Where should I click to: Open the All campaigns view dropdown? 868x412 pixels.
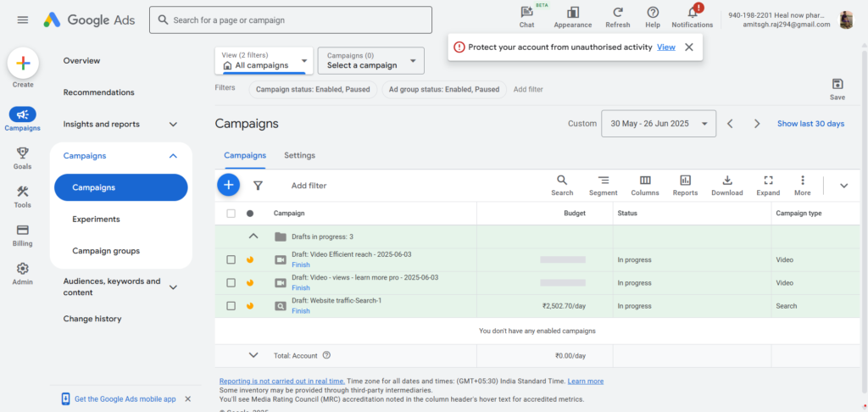pyautogui.click(x=264, y=60)
